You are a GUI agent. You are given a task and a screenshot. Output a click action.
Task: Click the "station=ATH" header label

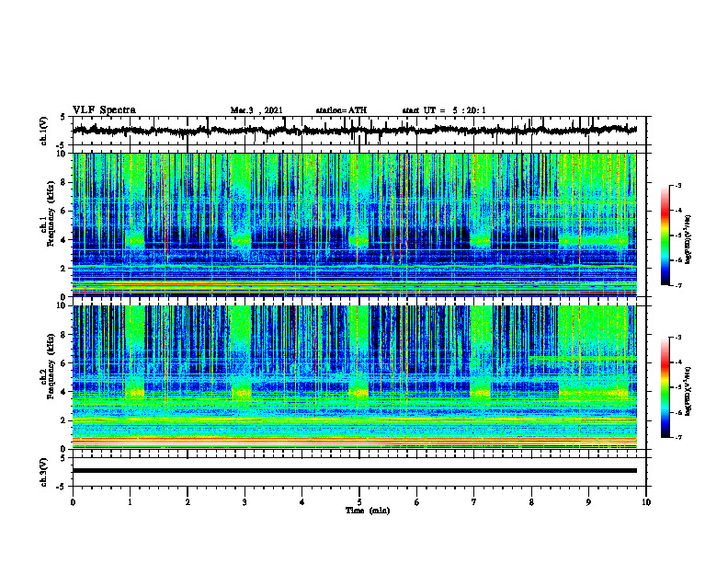[341, 110]
